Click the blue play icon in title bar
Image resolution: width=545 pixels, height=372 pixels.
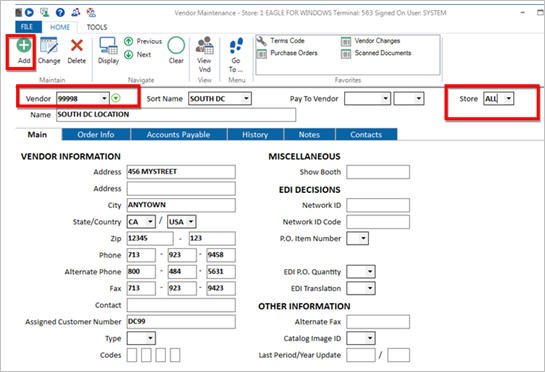(x=30, y=13)
